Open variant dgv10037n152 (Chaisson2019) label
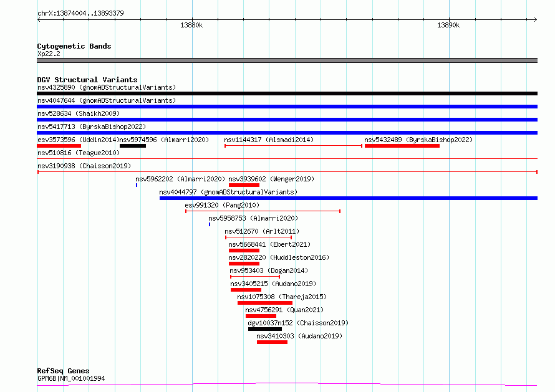This screenshot has width=555, height=392. pyautogui.click(x=298, y=323)
